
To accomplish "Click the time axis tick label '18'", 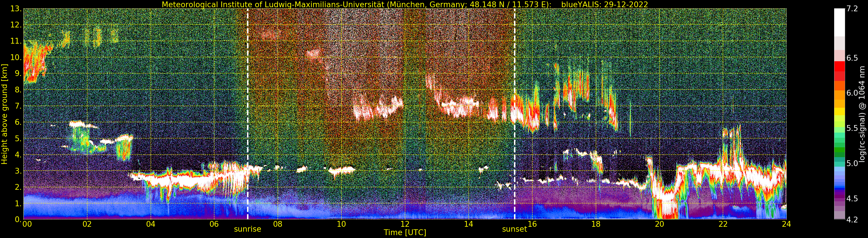I will point(596,224).
